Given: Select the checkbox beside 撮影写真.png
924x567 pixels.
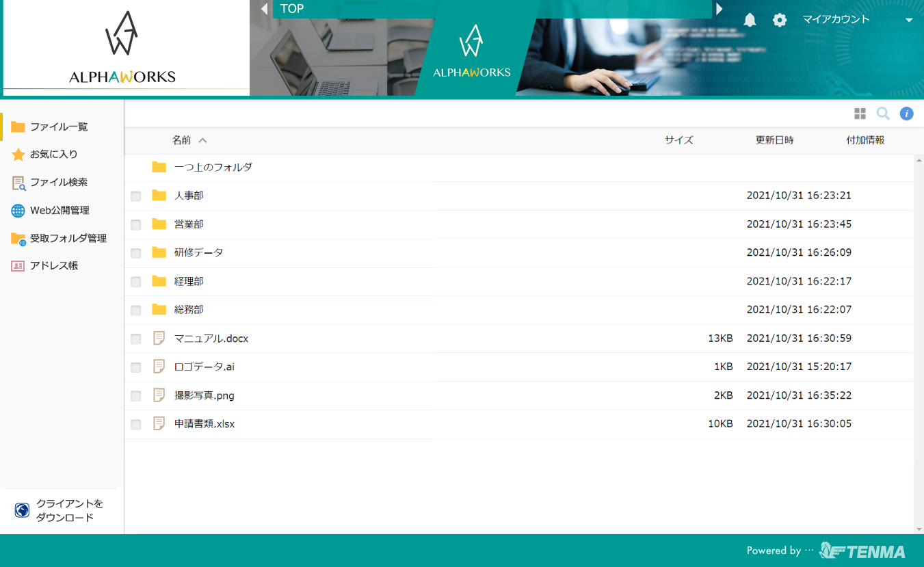Looking at the screenshot, I should tap(136, 396).
